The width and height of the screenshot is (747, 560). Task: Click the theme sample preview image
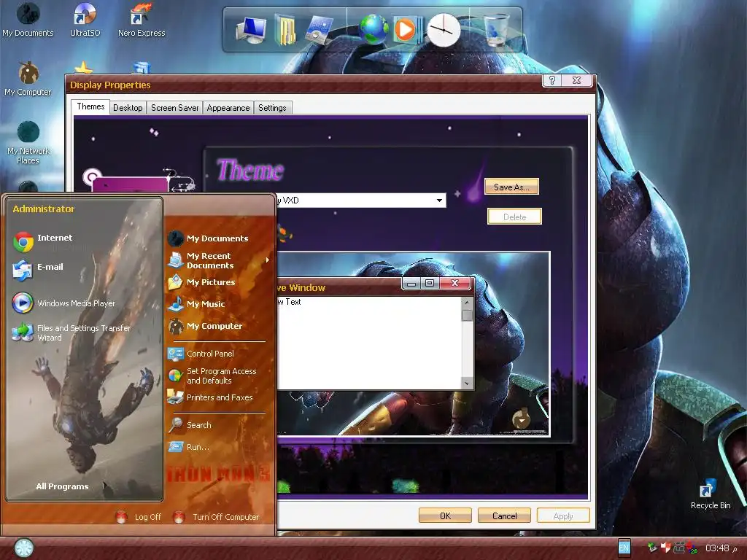click(413, 343)
